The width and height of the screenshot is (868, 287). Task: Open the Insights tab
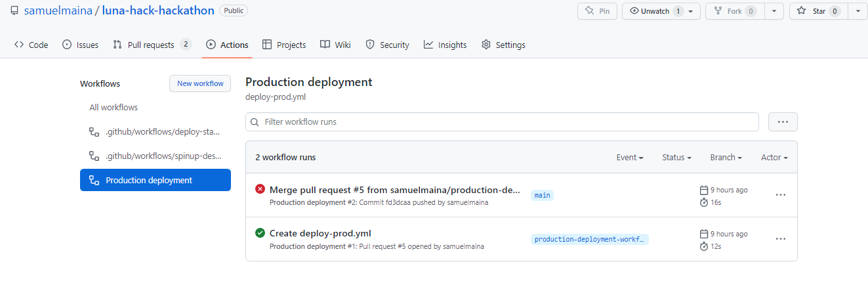(x=445, y=45)
